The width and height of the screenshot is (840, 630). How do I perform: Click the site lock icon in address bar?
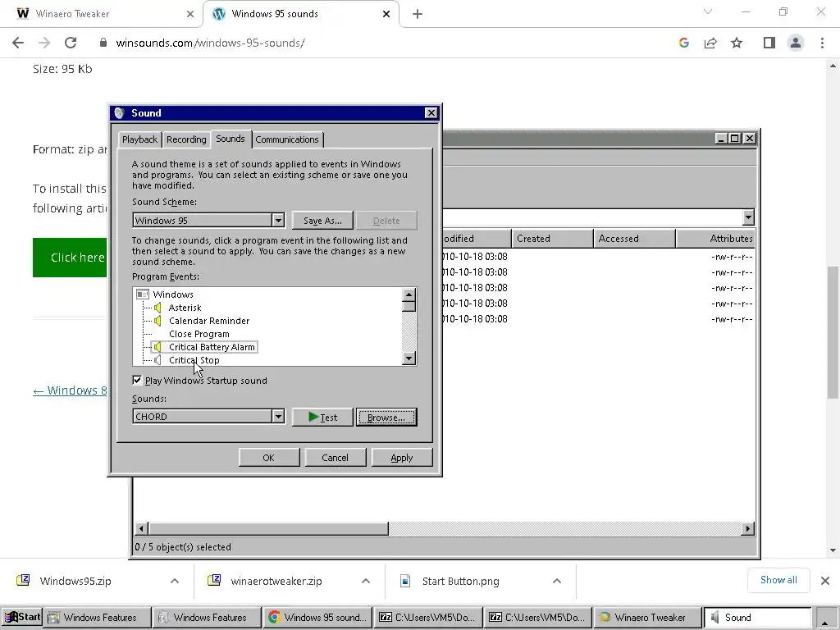103,43
